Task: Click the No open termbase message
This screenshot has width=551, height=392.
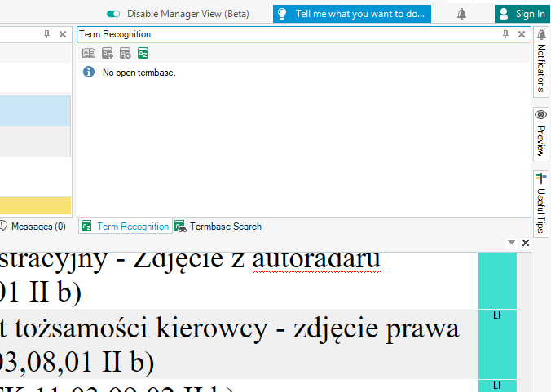Action: coord(139,73)
